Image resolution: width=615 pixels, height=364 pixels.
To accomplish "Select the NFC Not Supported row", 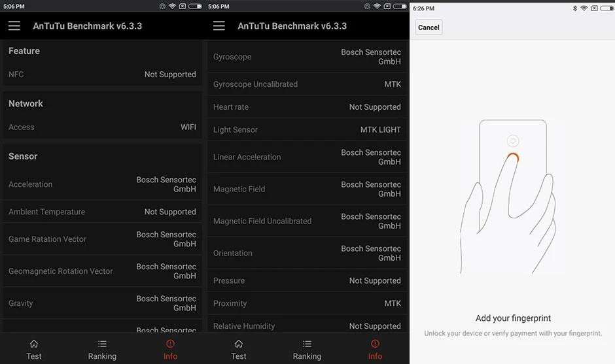I will pos(102,74).
